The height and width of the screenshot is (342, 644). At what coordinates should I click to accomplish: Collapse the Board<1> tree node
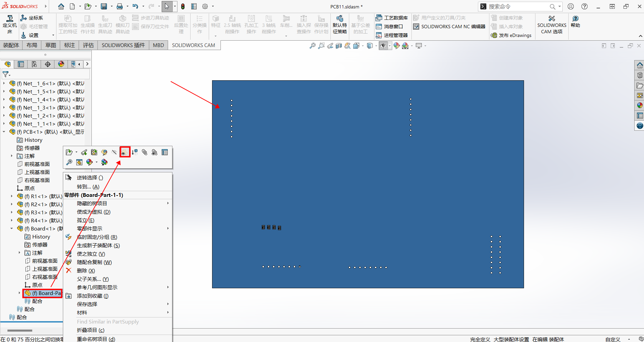(12, 229)
